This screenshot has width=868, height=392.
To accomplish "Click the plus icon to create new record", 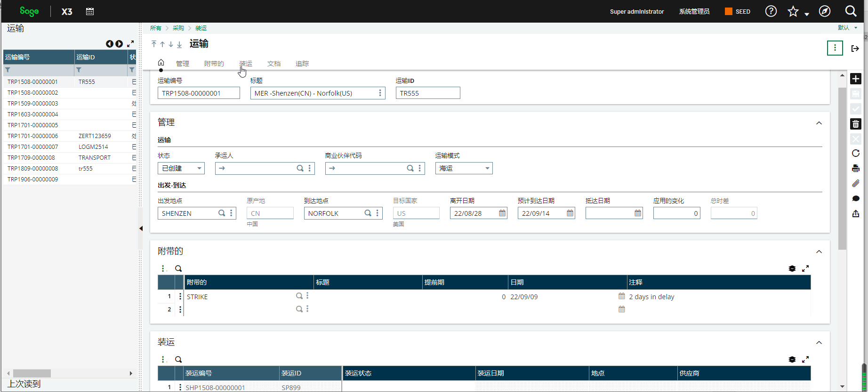I will tap(855, 79).
